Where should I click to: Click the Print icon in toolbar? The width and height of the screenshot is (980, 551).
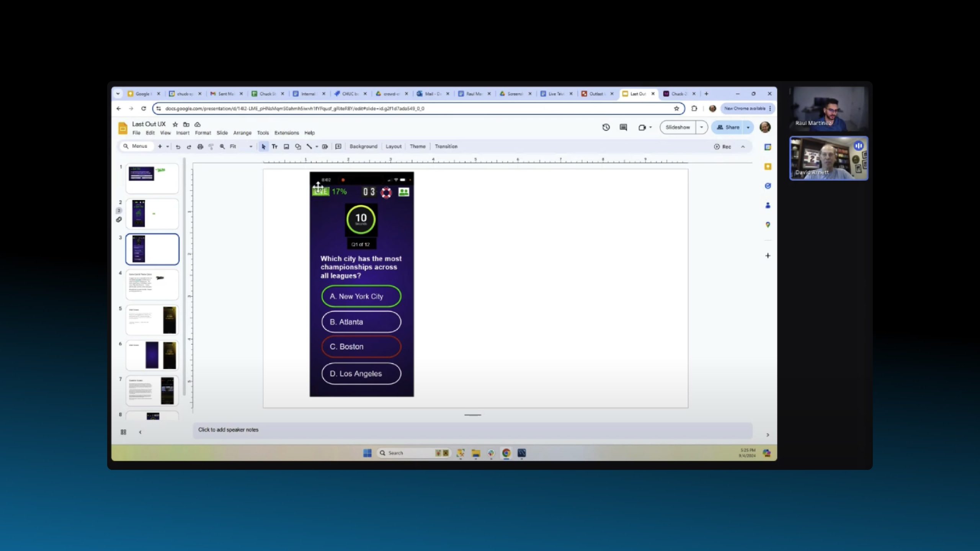point(200,147)
